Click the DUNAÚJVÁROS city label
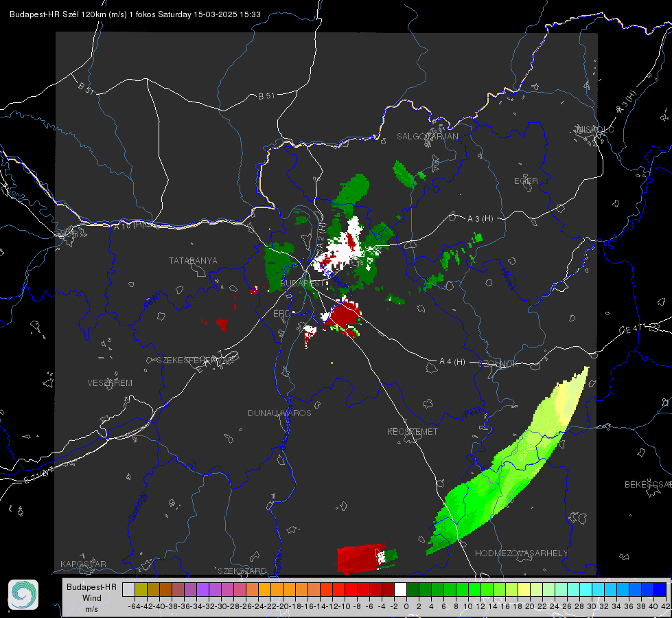672x618 pixels. click(x=279, y=413)
